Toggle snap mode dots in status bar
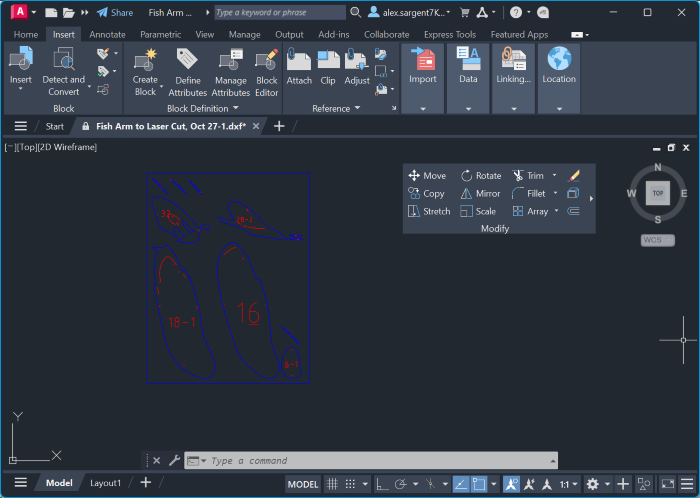Viewport: 700px width, 498px height. click(x=351, y=484)
